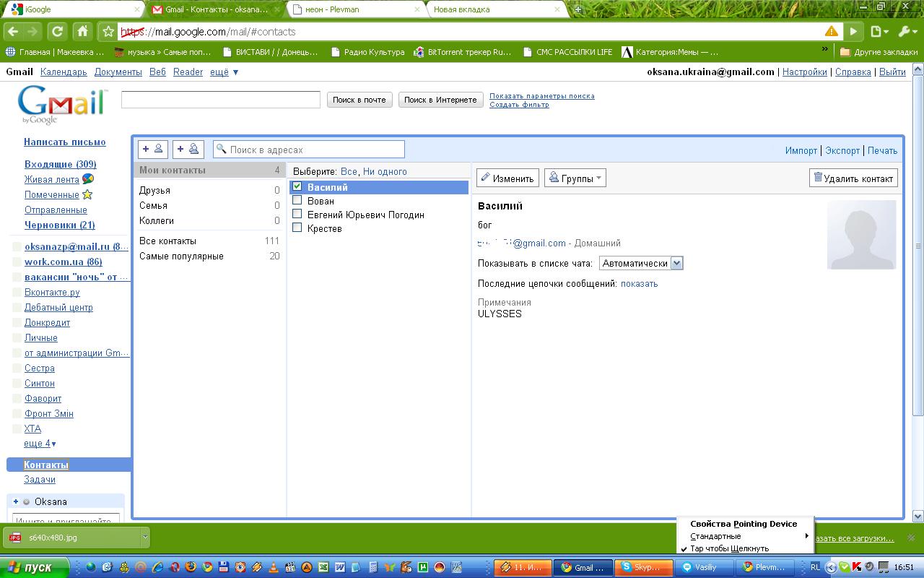Click 'Удалить контакт' button
This screenshot has width=924, height=578.
coord(853,178)
